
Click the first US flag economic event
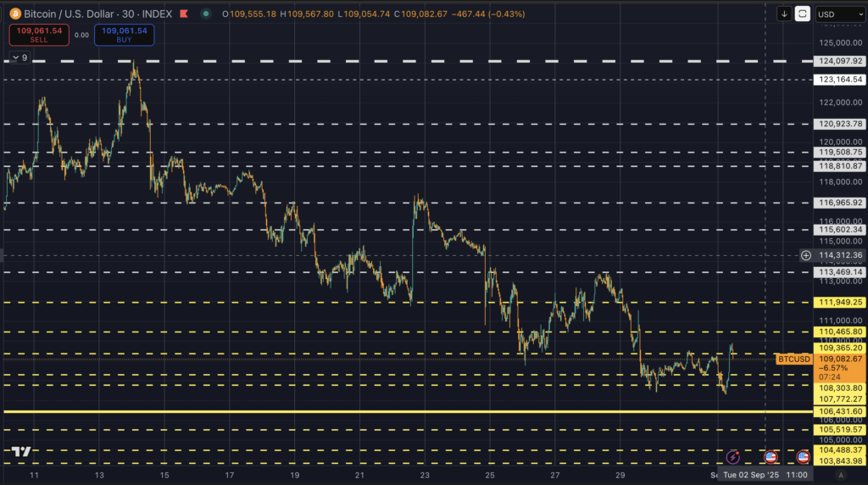point(771,457)
